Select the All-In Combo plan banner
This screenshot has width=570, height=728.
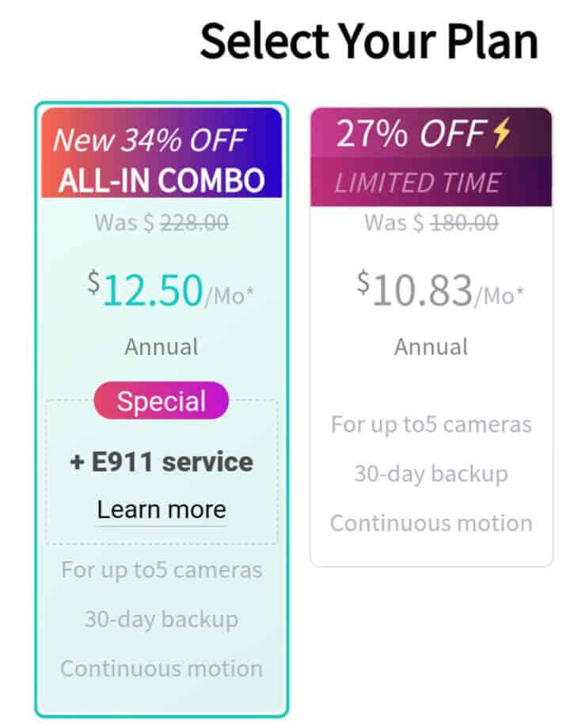pos(161,152)
